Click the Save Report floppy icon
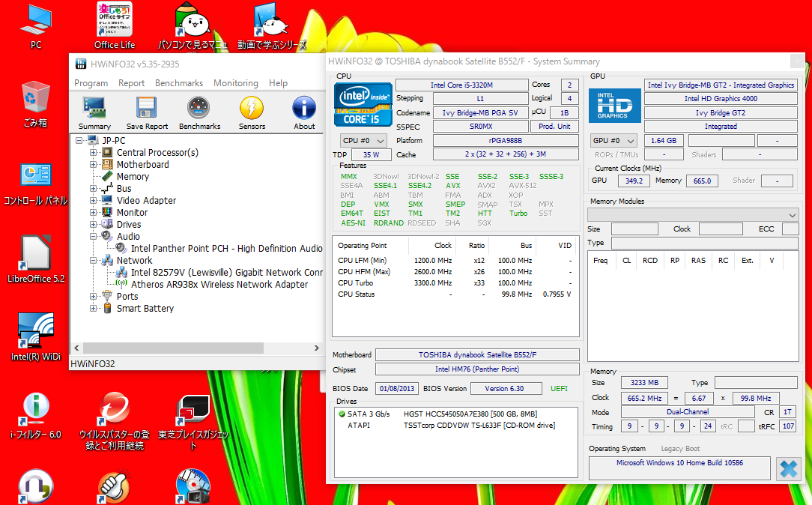The image size is (812, 505). 147,112
